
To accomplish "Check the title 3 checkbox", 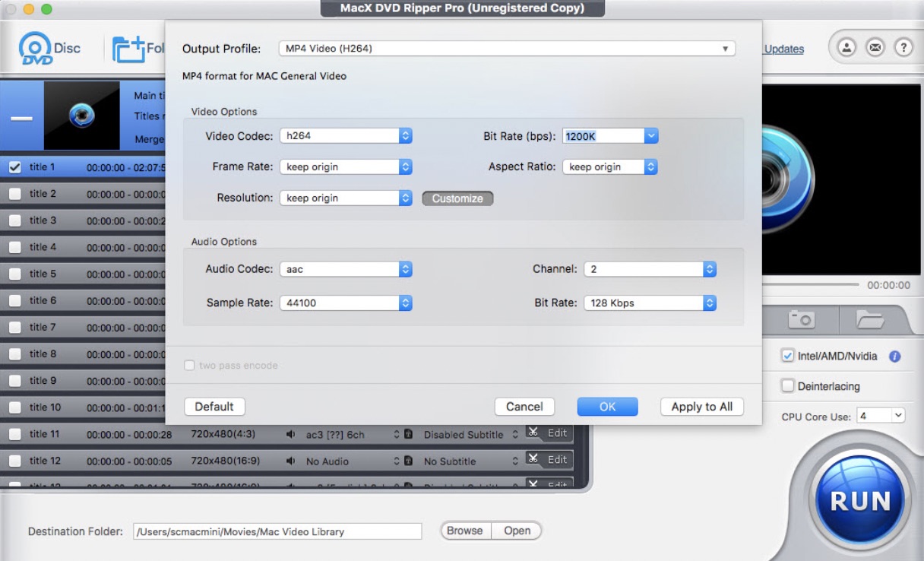I will (14, 220).
